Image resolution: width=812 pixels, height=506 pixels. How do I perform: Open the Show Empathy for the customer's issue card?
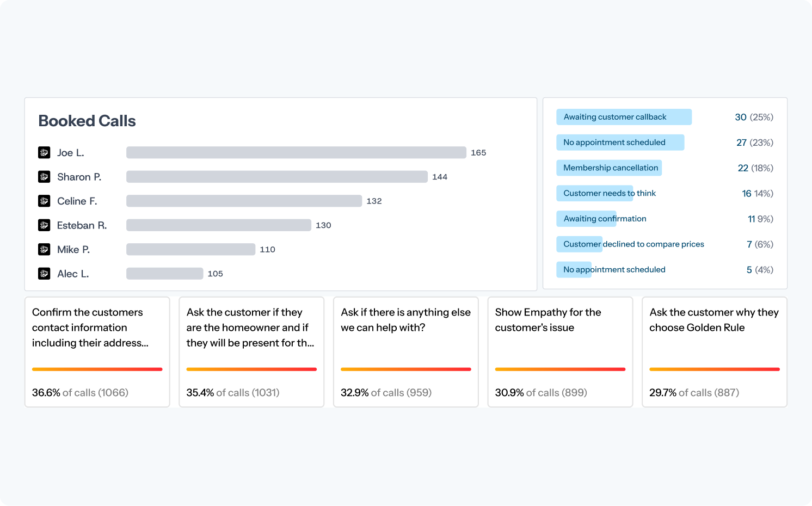click(x=560, y=352)
